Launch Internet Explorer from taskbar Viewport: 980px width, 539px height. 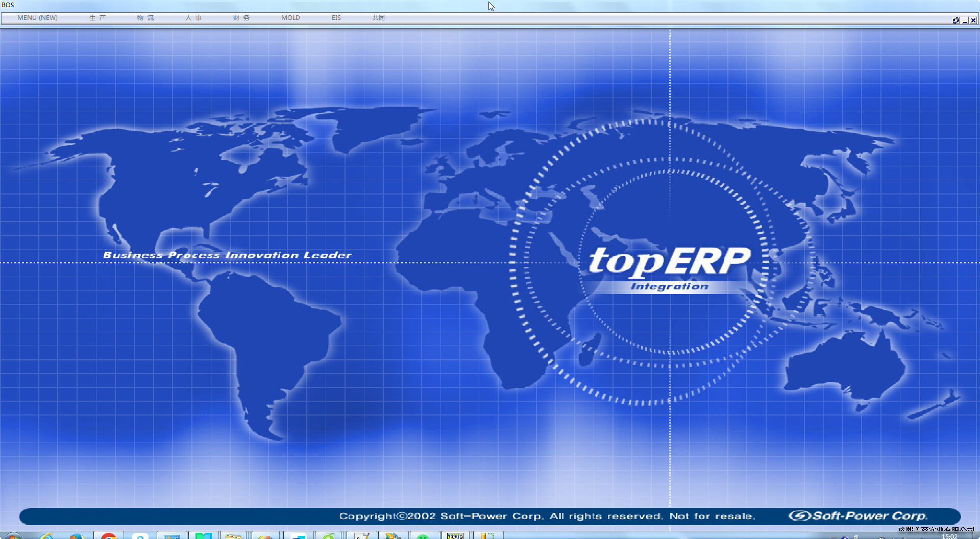(x=46, y=536)
